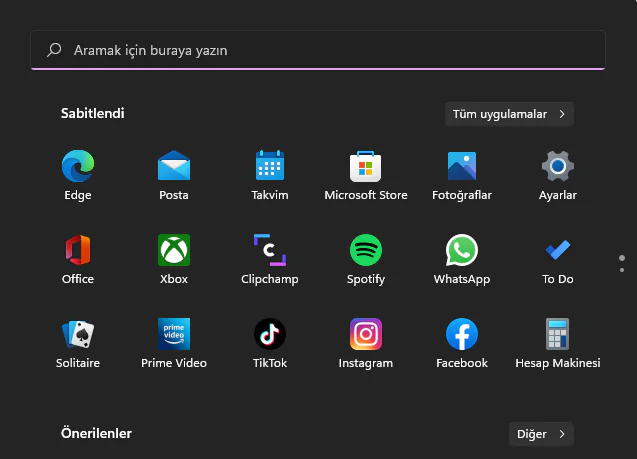This screenshot has height=459, width=637.
Task: Go to second pinned page dot
Action: click(622, 270)
